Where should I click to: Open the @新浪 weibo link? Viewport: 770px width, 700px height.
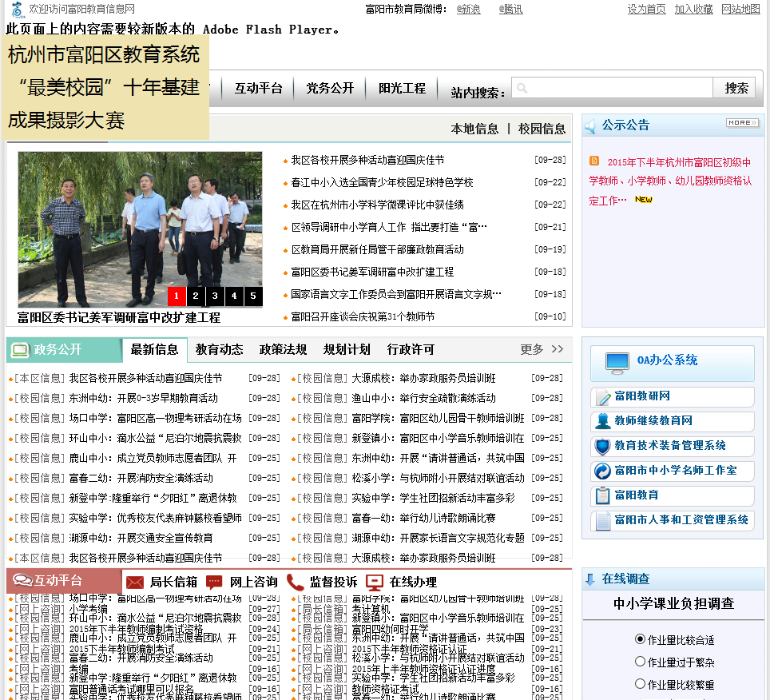click(469, 10)
